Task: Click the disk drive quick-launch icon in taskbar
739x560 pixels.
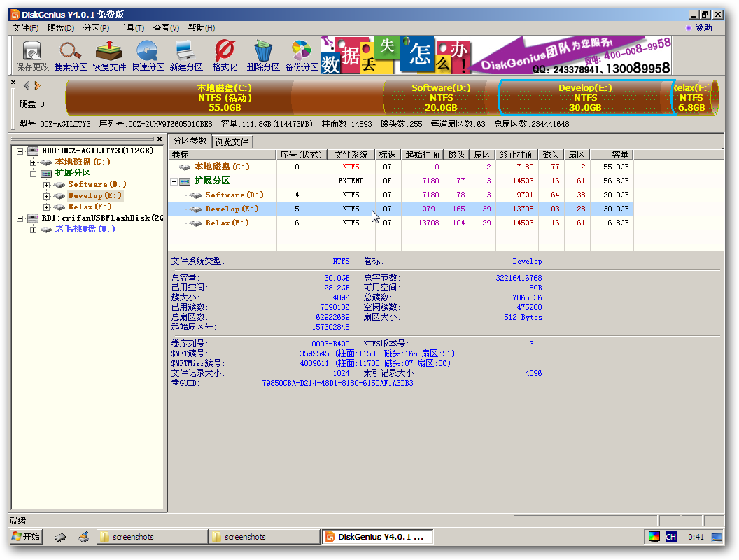Action: pos(60,538)
